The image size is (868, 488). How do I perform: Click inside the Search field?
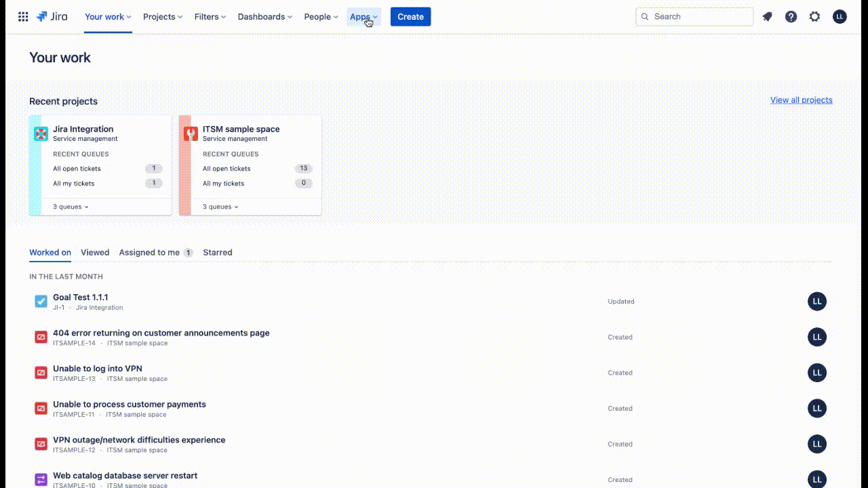[694, 16]
